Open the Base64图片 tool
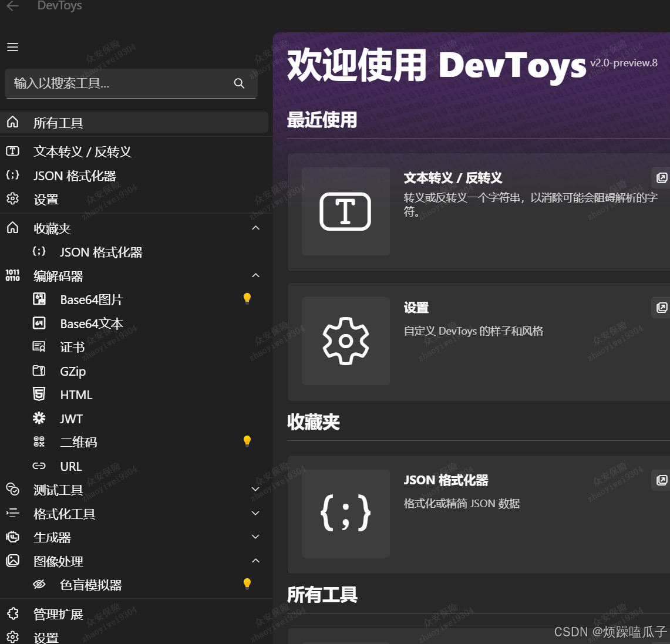The height and width of the screenshot is (644, 670). [x=134, y=299]
